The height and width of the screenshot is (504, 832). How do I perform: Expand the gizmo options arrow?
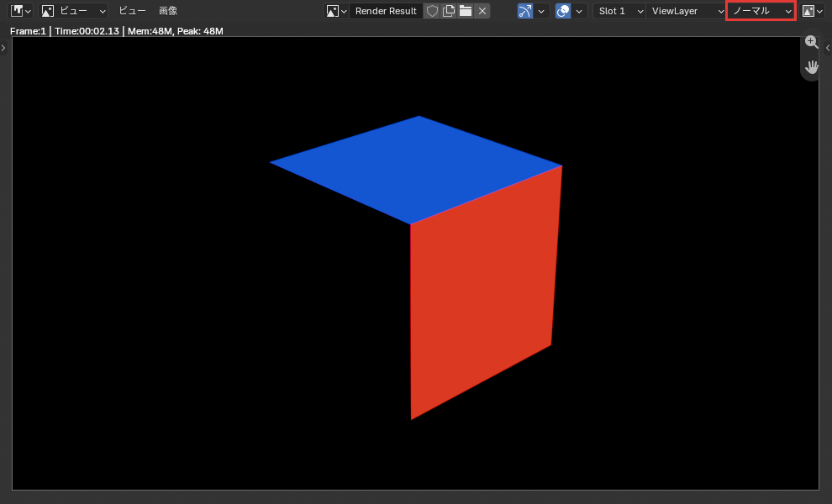(x=541, y=11)
